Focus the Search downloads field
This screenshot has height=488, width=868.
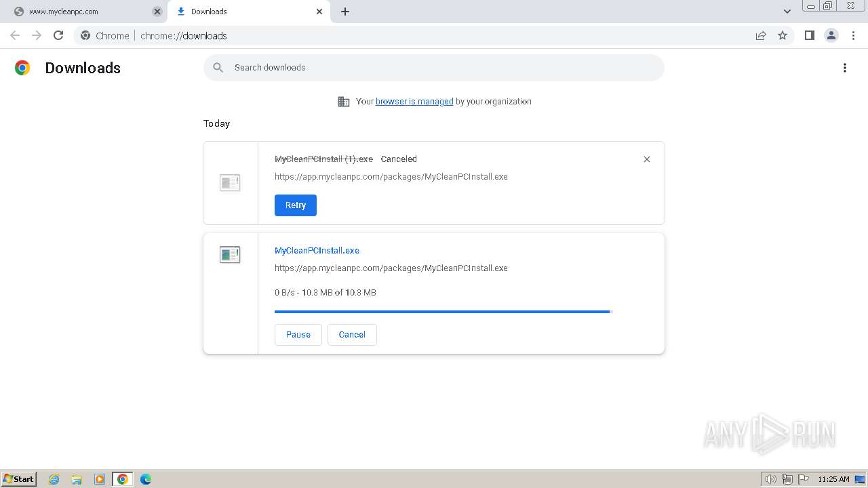pyautogui.click(x=434, y=68)
